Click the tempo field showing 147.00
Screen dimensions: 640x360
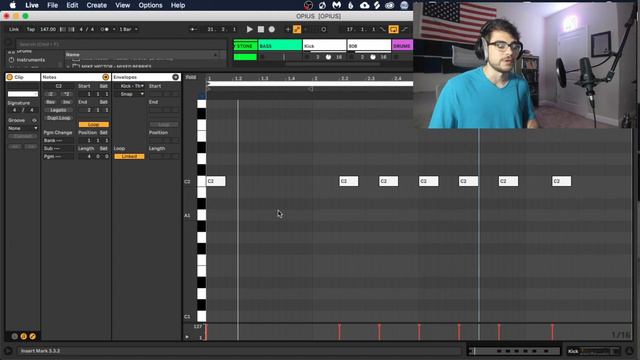[x=48, y=29]
